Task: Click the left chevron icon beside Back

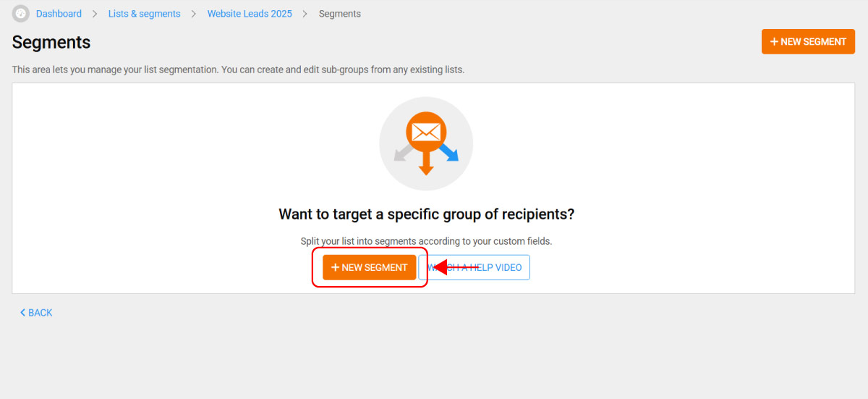Action: click(x=22, y=313)
